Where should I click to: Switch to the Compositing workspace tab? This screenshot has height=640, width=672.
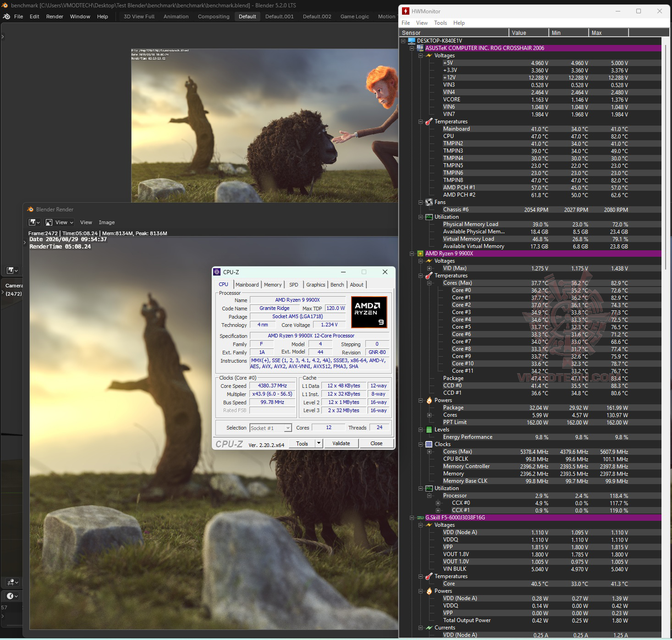[x=214, y=17]
